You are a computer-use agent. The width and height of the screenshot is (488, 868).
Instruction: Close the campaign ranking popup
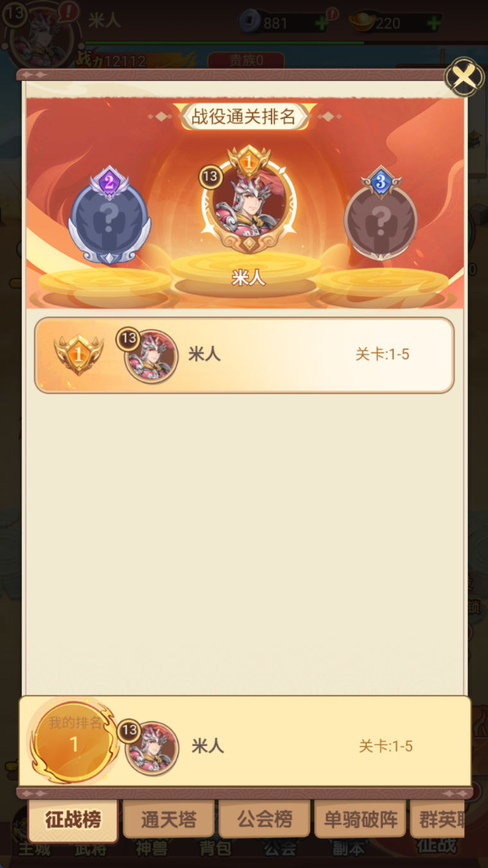tap(464, 78)
